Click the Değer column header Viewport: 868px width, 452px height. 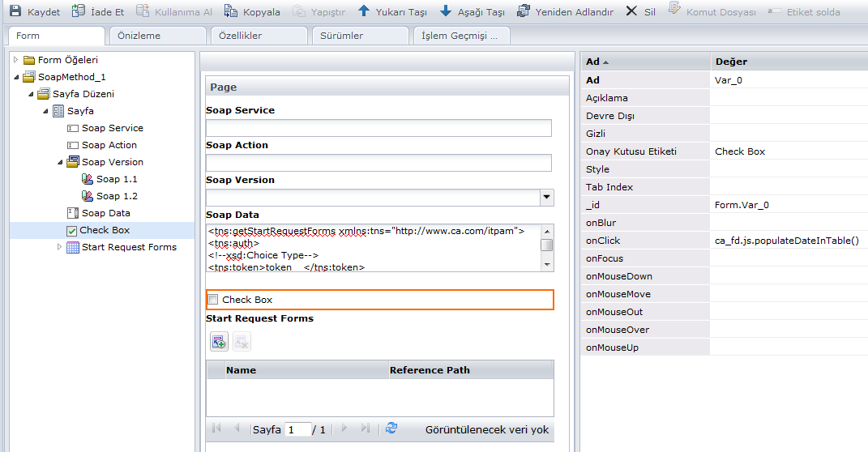[x=789, y=62]
